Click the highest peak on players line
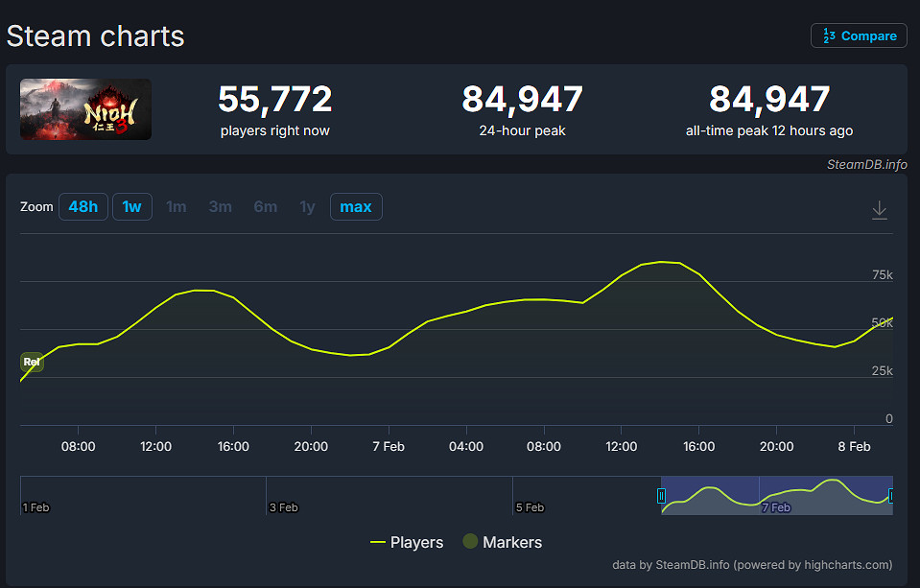Image resolution: width=920 pixels, height=588 pixels. click(x=662, y=261)
